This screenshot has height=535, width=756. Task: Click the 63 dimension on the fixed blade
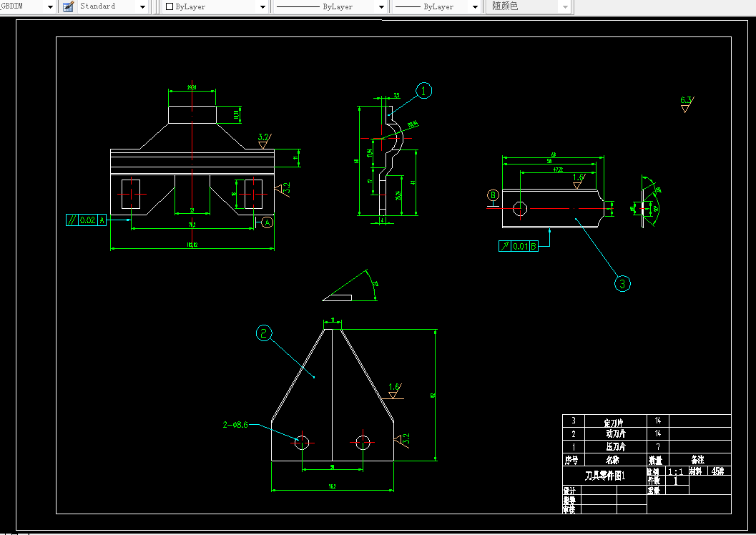tap(554, 154)
